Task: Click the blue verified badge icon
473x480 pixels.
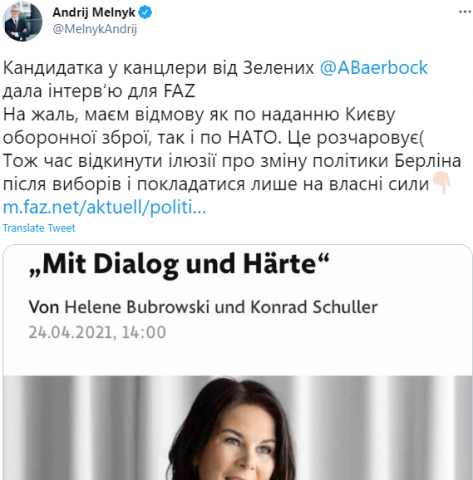Action: coord(145,13)
